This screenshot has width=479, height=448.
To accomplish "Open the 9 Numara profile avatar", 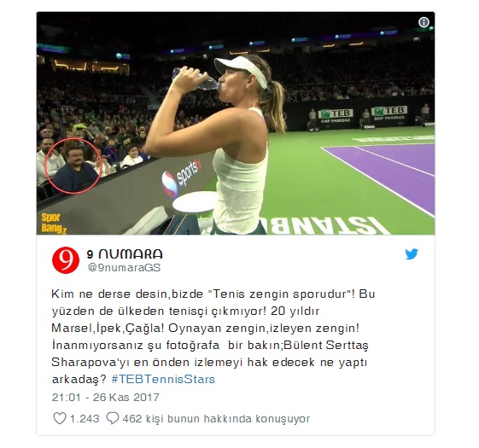I will 66,260.
